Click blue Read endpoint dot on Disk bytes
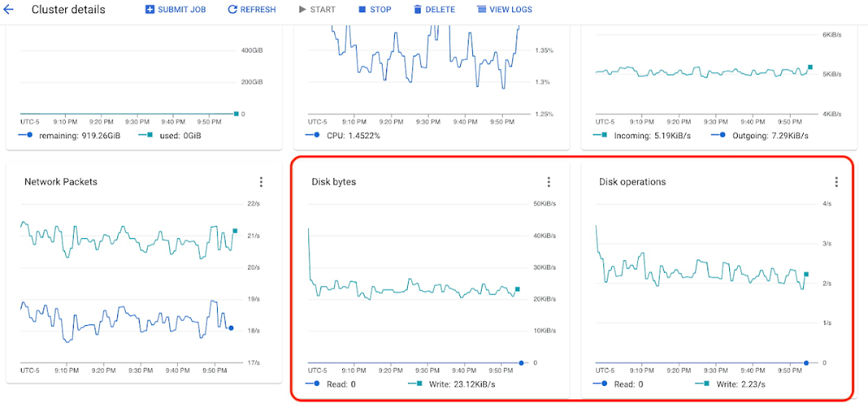Screen dimensions: 868x412 point(521,363)
